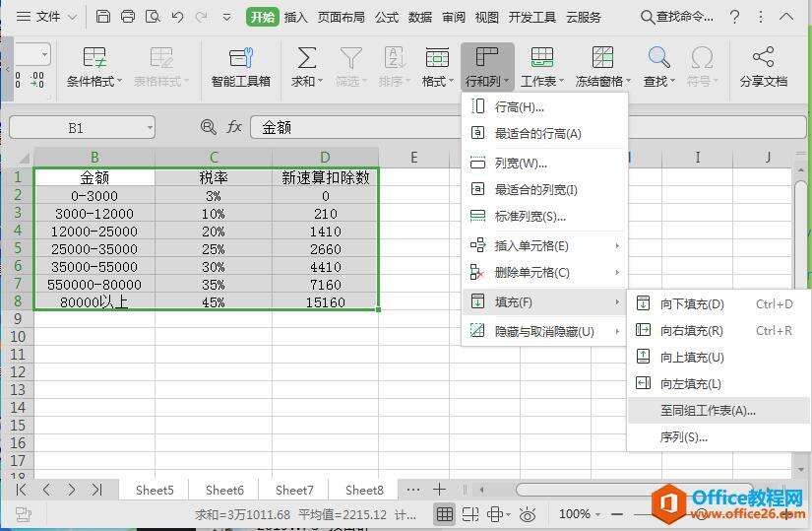Open the Sheet7 worksheet tab
The height and width of the screenshot is (531, 812).
(x=294, y=490)
